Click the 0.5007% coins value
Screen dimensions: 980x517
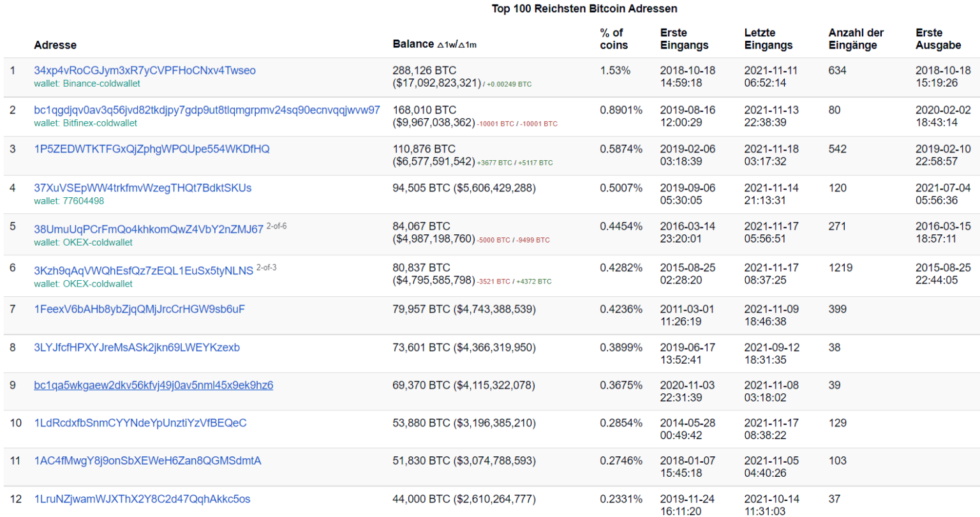(621, 188)
